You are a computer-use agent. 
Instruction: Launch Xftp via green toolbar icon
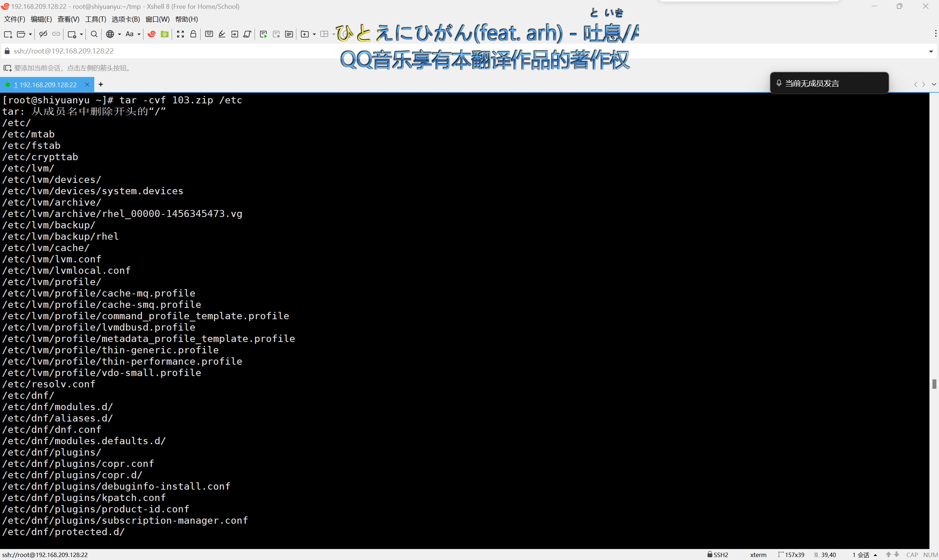pos(165,34)
